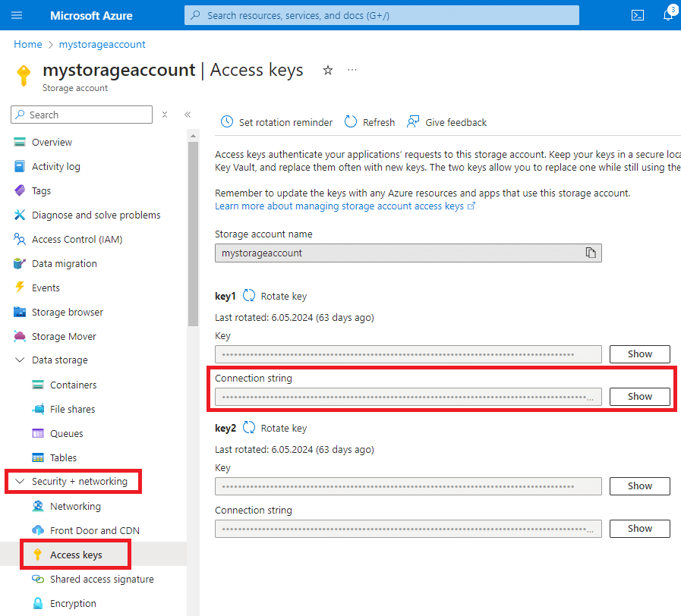681x616 pixels.
Task: Click the Data migration icon
Action: tap(20, 263)
